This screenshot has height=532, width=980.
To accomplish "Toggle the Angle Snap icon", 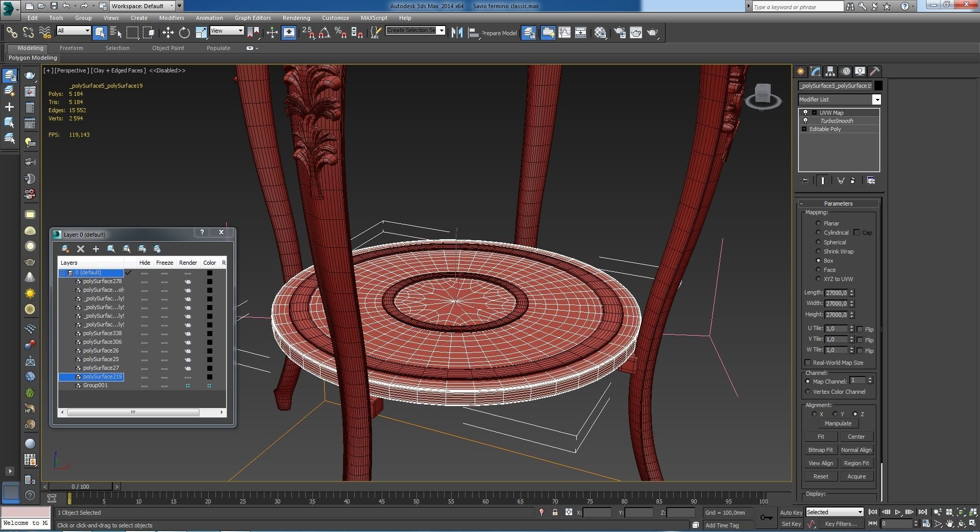I will tap(324, 33).
